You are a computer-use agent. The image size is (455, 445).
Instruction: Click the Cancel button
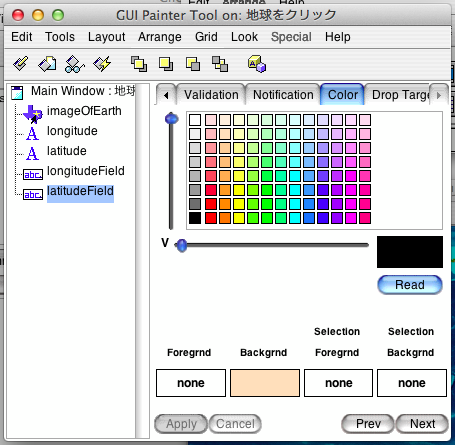(235, 424)
